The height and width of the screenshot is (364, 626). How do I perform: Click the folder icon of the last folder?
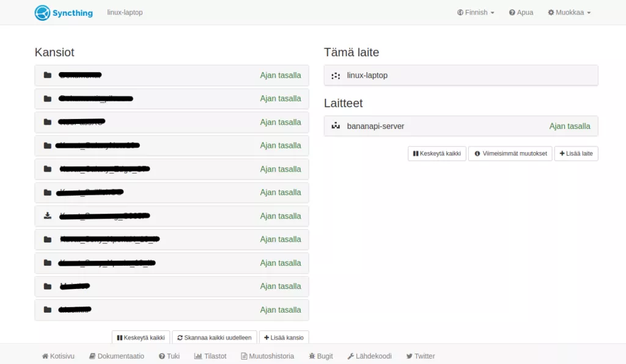(x=48, y=310)
